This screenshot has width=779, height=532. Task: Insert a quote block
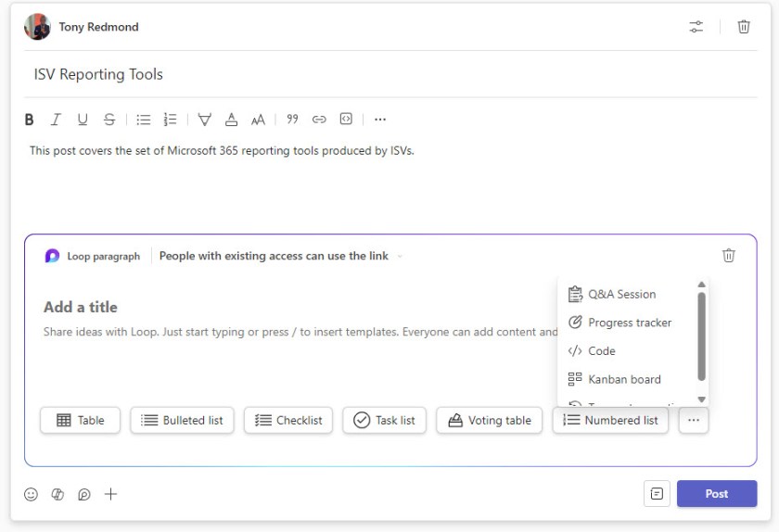pos(292,119)
